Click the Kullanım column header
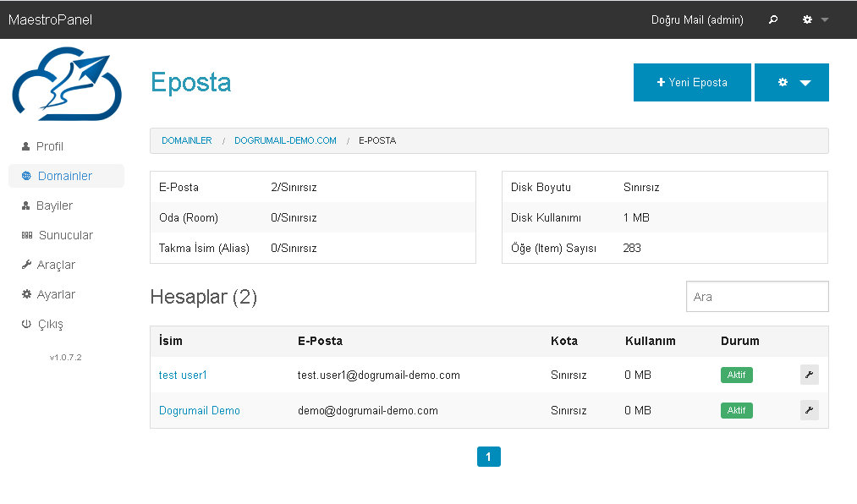This screenshot has width=857, height=504. click(650, 341)
